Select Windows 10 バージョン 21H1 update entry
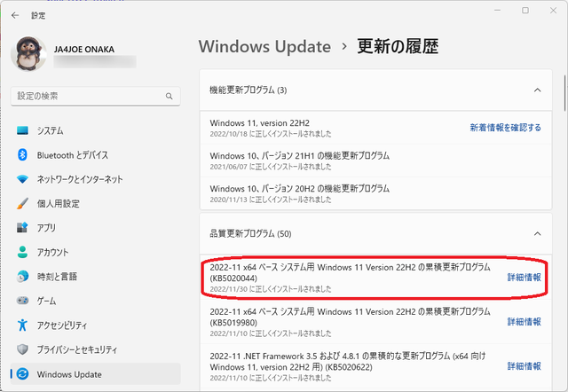568x392 pixels. point(375,161)
